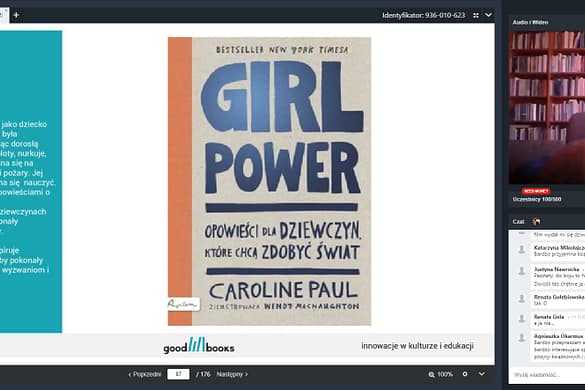Viewport: 585px width, 390px height.
Task: Open the round settings icon in bottom toolbar
Action: click(x=465, y=374)
